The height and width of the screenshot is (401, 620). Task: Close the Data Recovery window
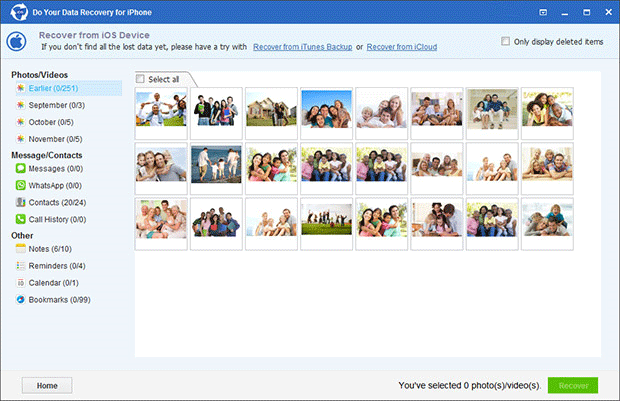click(609, 12)
